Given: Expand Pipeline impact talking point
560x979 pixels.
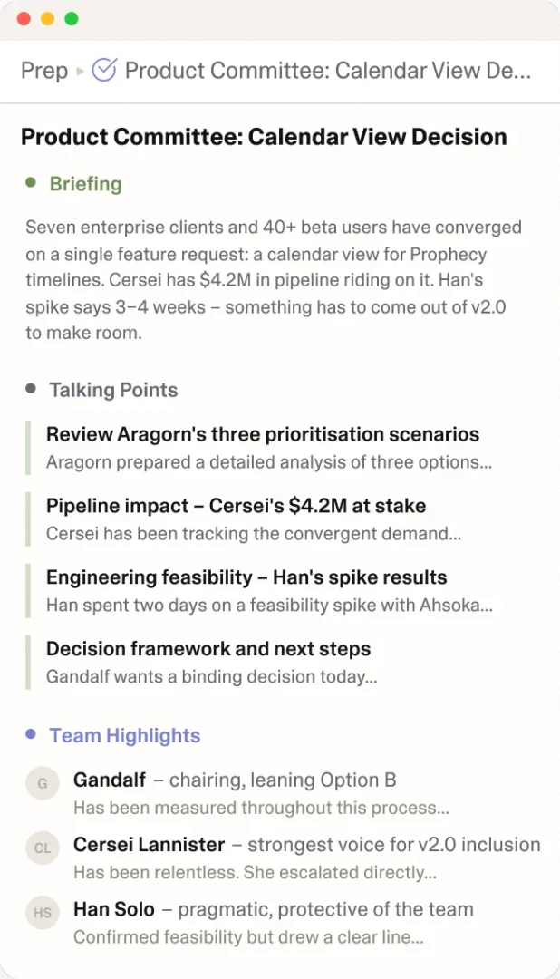Looking at the screenshot, I should click(x=236, y=506).
